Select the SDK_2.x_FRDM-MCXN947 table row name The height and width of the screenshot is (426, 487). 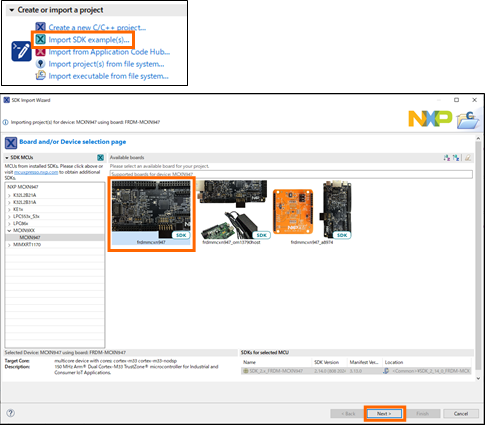(276, 371)
